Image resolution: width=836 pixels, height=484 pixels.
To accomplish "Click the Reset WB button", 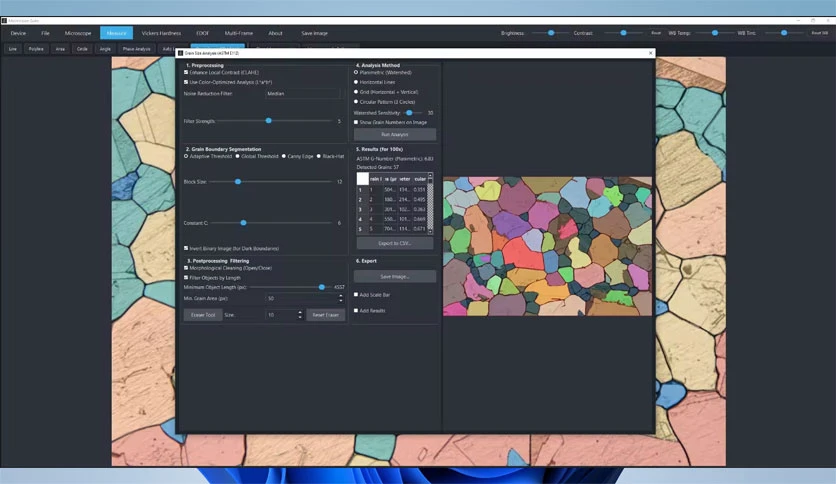I will tap(819, 33).
